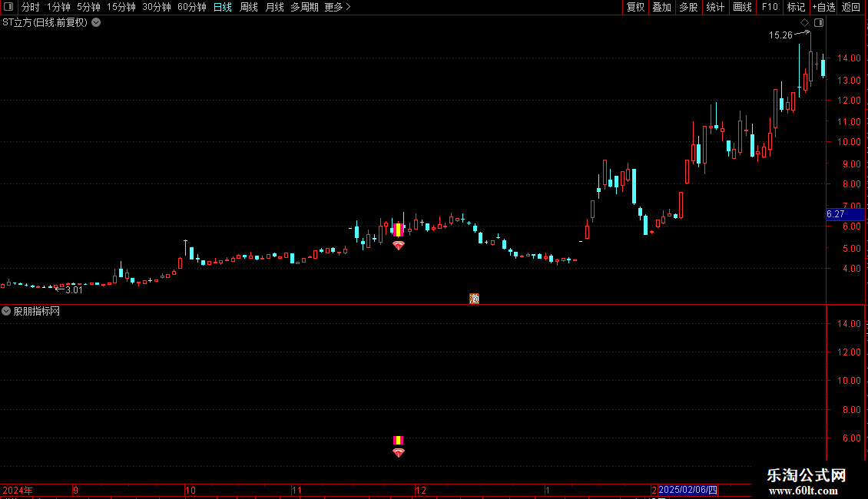This screenshot has height=499, width=868.
Task: Open the 多股 multi-stock view
Action: 689,7
